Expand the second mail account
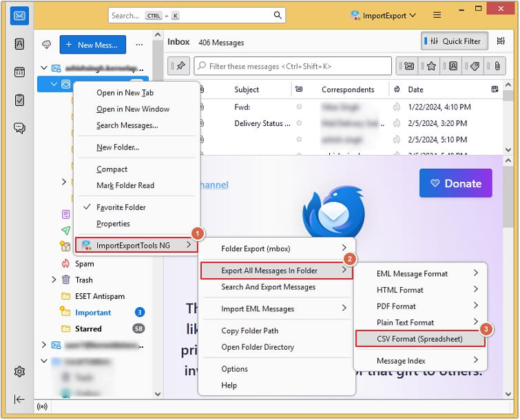 (44, 345)
